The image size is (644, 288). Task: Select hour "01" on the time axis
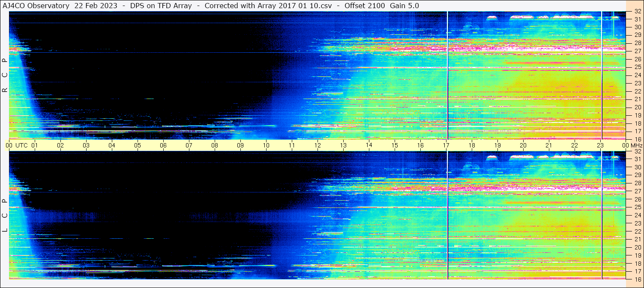(x=35, y=145)
